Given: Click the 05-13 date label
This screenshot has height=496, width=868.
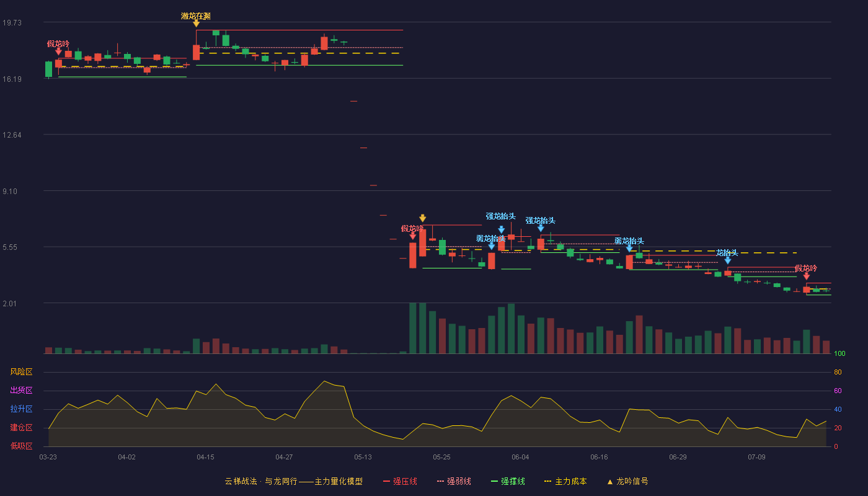Looking at the screenshot, I should [x=363, y=457].
